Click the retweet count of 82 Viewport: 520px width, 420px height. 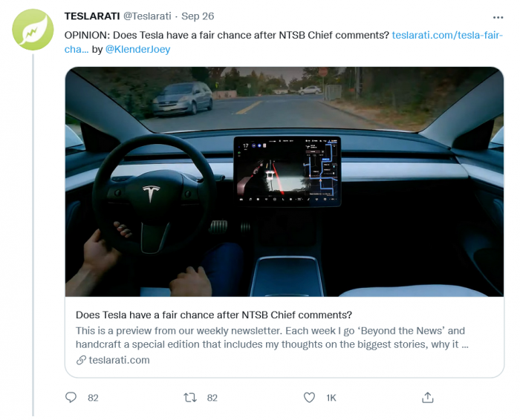[212, 398]
